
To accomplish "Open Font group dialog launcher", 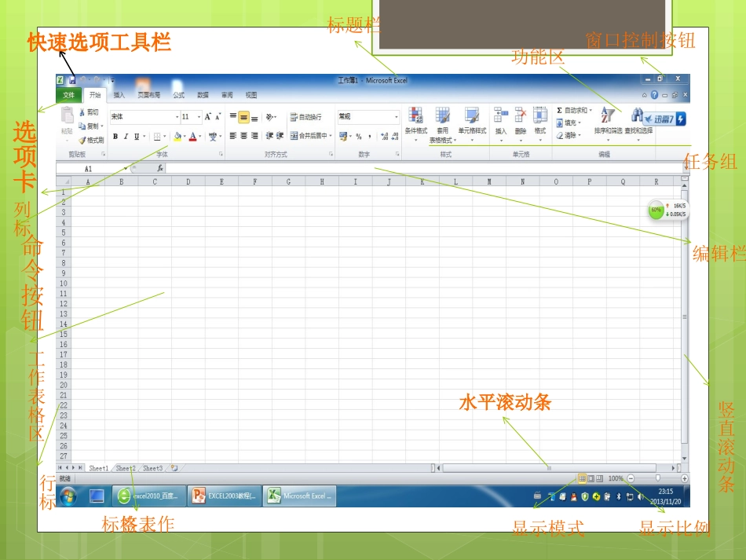I will (x=221, y=154).
